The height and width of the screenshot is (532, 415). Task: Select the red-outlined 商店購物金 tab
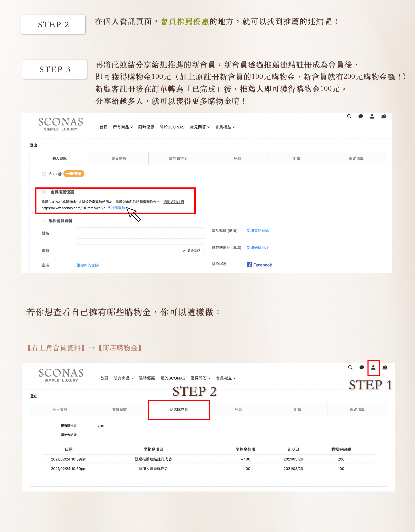pyautogui.click(x=179, y=410)
